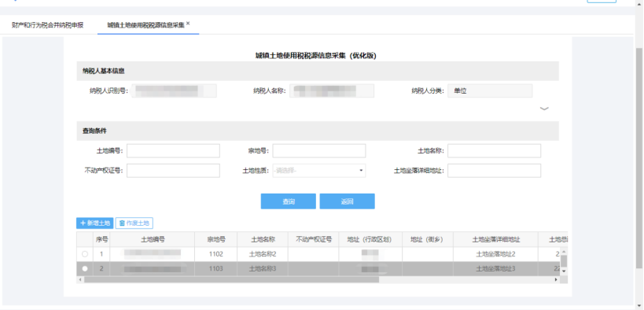Click the 不动产权证号 input field
Image resolution: width=644 pixels, height=310 pixels.
click(173, 171)
